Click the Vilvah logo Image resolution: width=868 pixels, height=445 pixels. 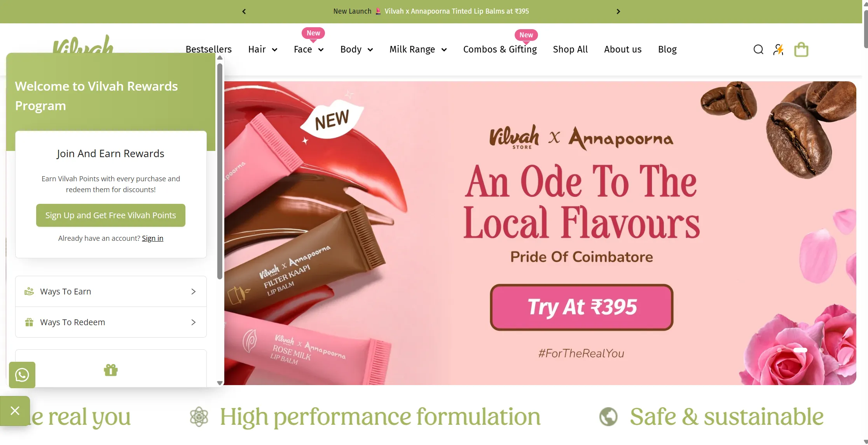pos(83,44)
